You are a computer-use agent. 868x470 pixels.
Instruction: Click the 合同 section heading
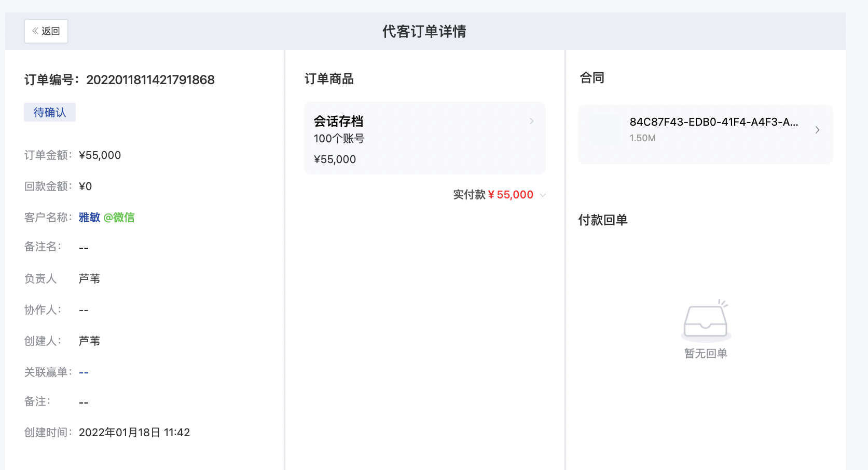tap(592, 78)
